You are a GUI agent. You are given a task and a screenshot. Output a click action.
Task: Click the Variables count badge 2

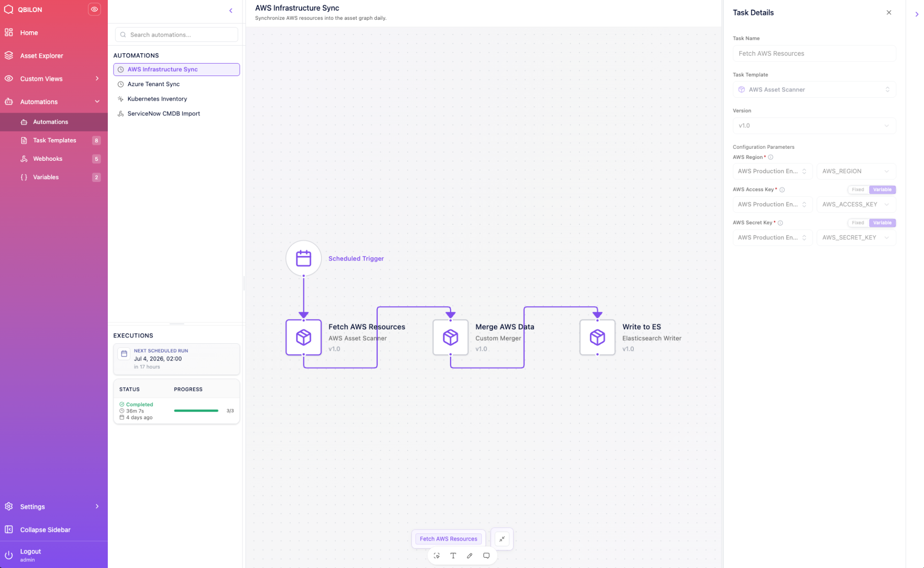[x=96, y=177]
